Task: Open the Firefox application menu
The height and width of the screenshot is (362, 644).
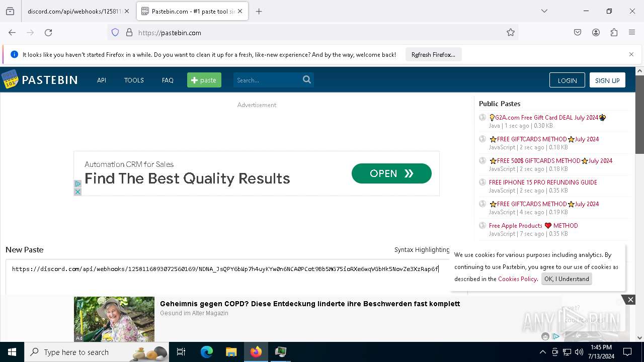Action: tap(632, 33)
